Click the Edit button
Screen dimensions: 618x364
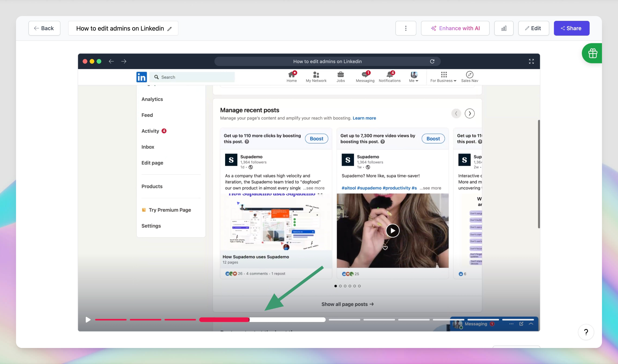[533, 28]
